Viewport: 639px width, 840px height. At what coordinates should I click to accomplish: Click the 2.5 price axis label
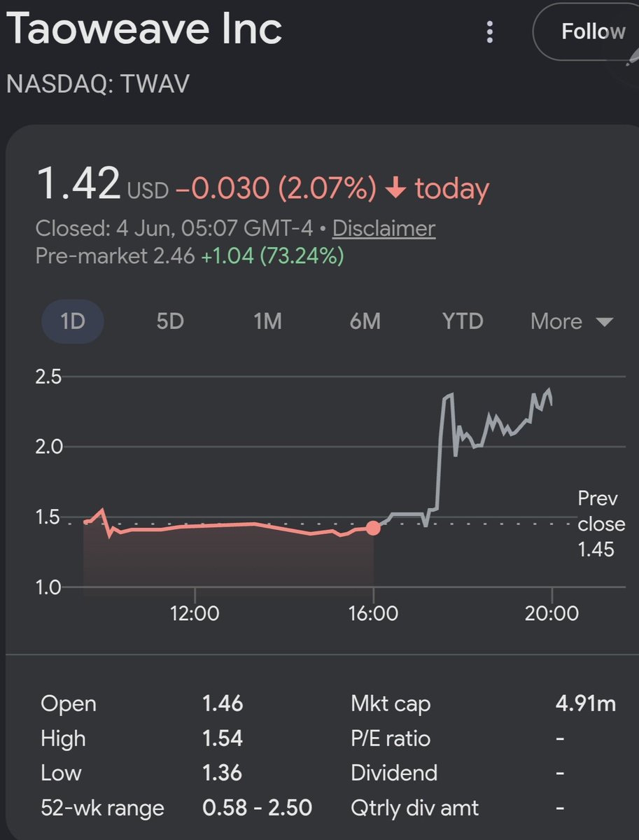[x=49, y=377]
